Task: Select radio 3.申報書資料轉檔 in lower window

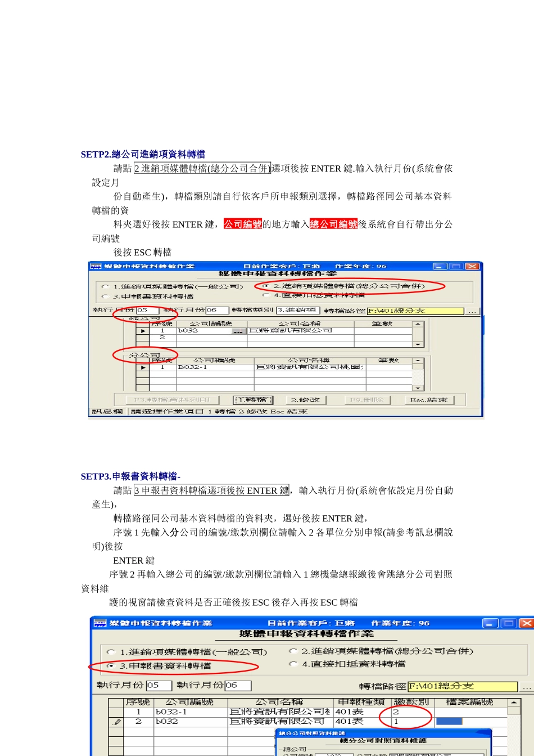Action: point(111,665)
